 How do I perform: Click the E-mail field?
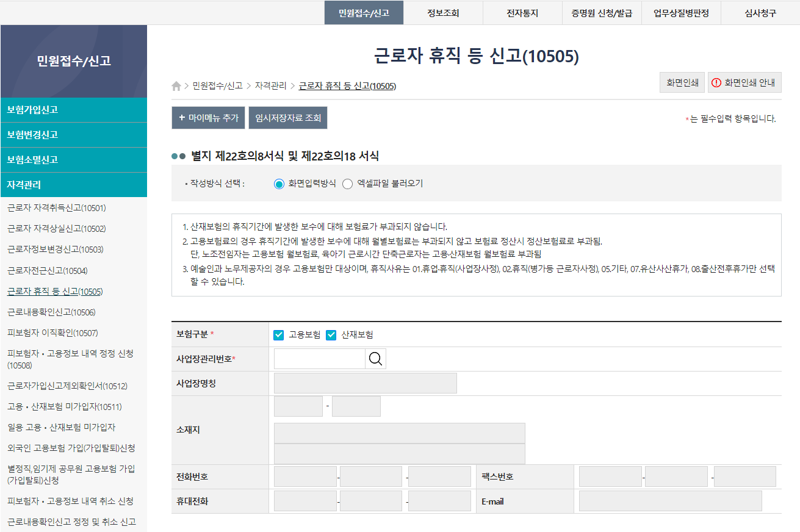[x=671, y=501]
